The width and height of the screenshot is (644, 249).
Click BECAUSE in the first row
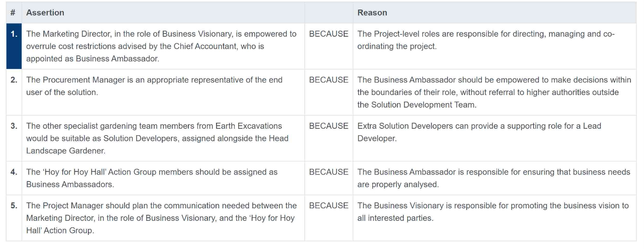329,34
